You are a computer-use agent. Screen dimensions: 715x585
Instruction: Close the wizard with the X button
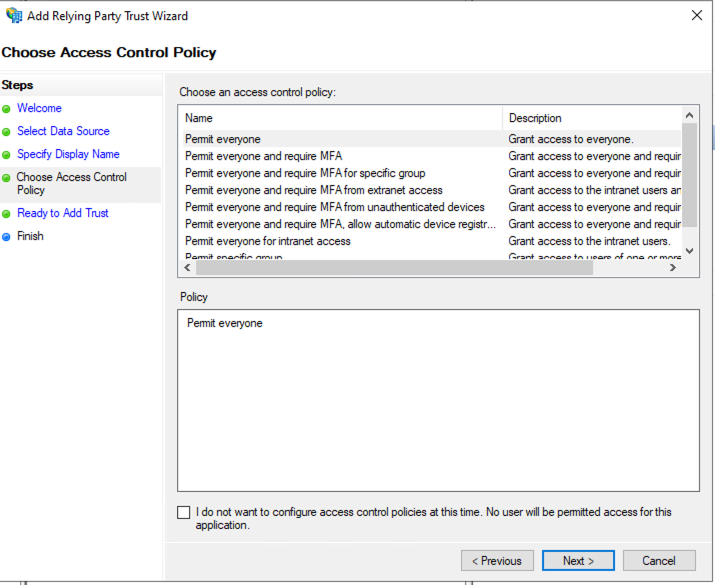click(x=696, y=16)
